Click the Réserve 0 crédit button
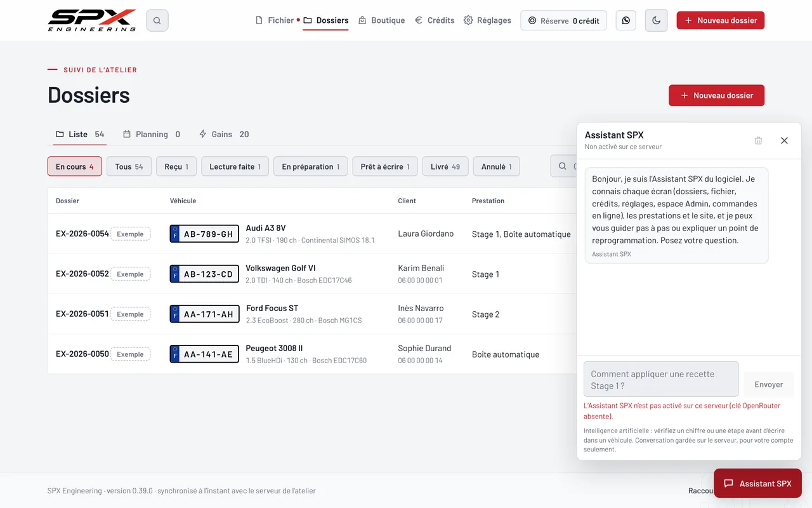 click(x=563, y=20)
